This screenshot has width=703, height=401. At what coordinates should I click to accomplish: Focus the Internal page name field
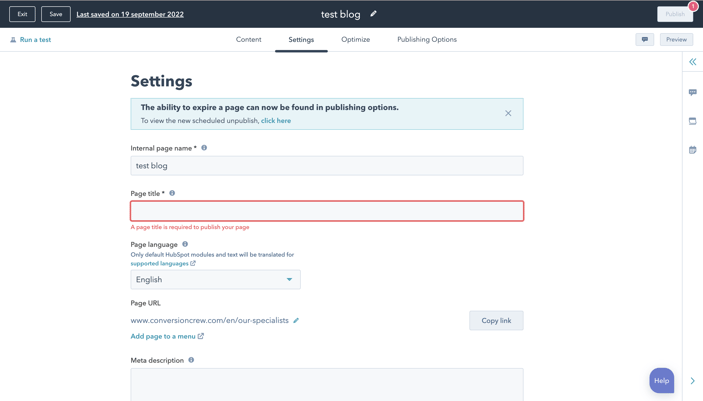[x=327, y=166]
